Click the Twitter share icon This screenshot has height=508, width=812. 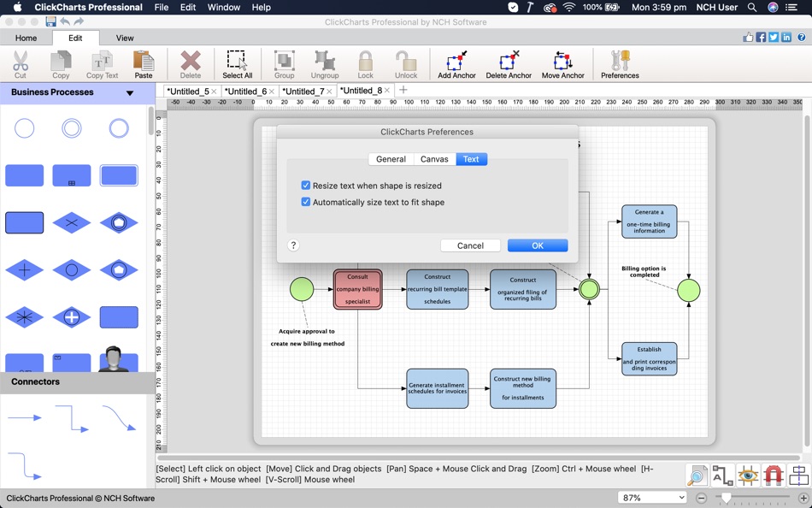[x=774, y=38]
